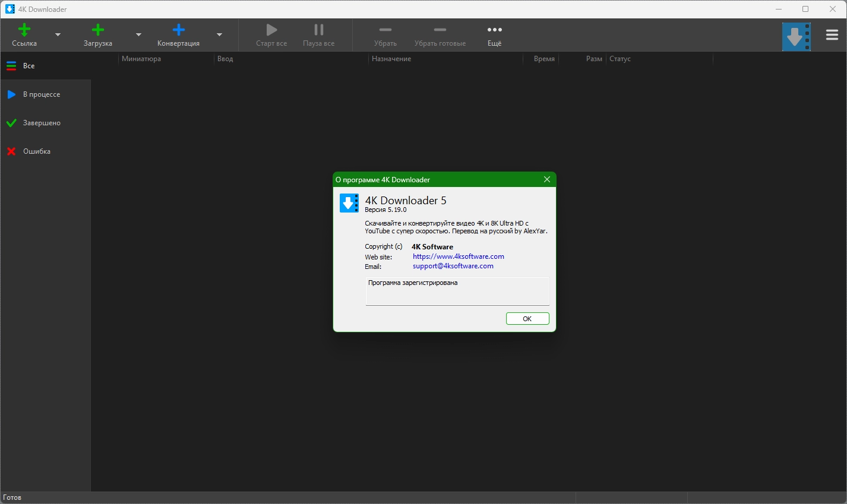Expand the Ссылка dropdown arrow
847x504 pixels.
pos(58,35)
